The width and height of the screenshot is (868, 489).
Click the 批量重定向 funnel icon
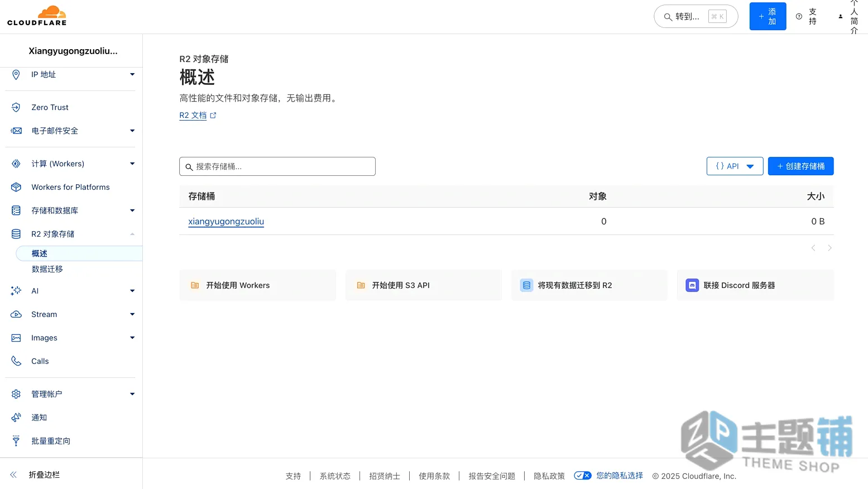(x=16, y=441)
